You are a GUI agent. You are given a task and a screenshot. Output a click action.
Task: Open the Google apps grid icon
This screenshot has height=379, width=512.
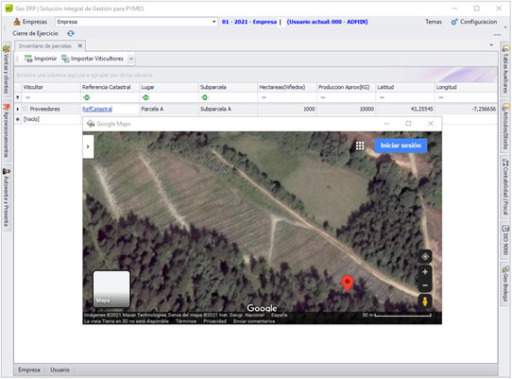360,146
